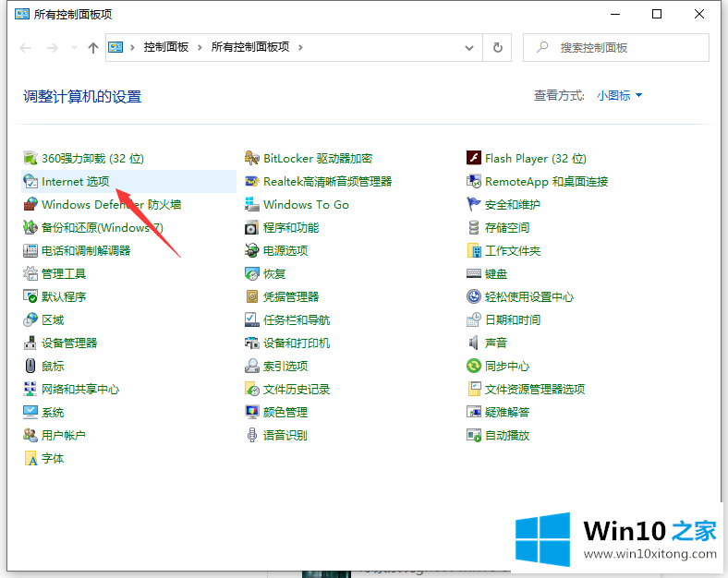Viewport: 728px width, 578px height.
Task: Click the 用户帐户 people icon
Action: tap(30, 435)
